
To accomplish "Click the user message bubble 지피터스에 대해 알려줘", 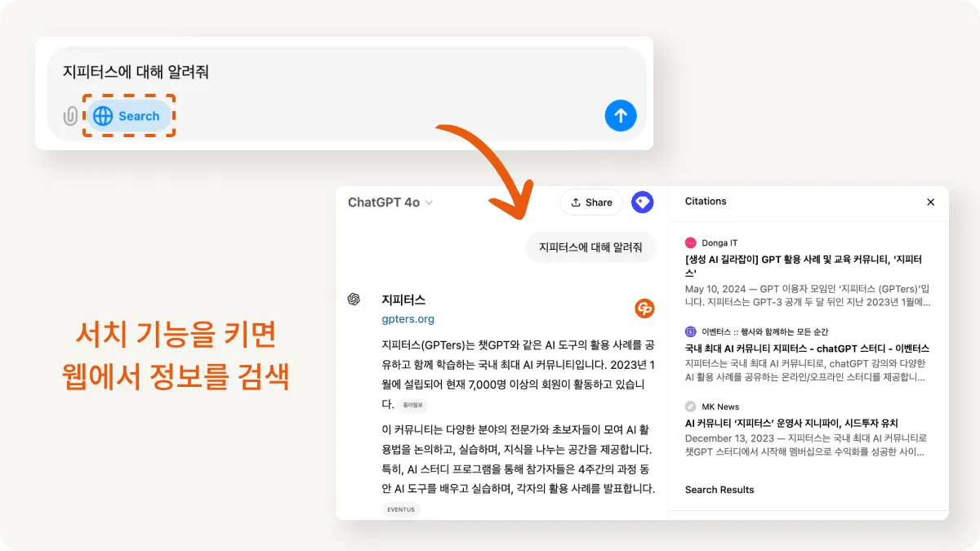I will tap(590, 247).
